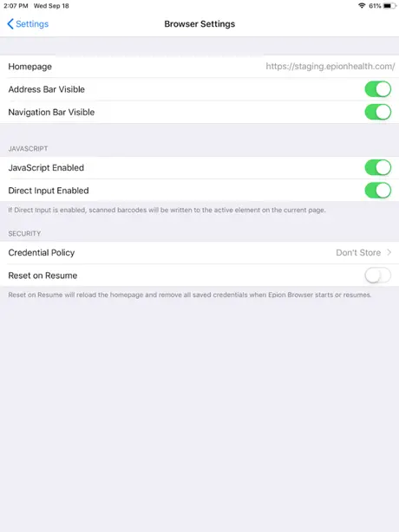Tap the 2:07 PM clock
Screen dimensions: 399x532
tap(16, 6)
